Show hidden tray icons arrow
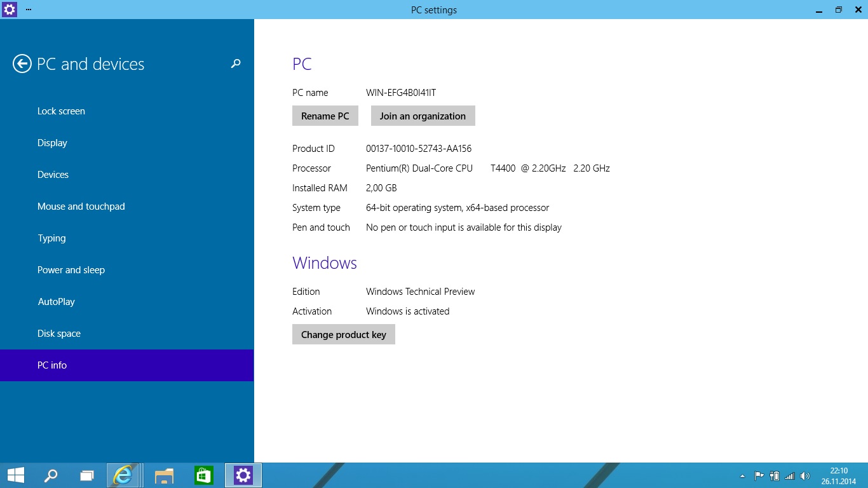868x488 pixels. click(x=742, y=476)
